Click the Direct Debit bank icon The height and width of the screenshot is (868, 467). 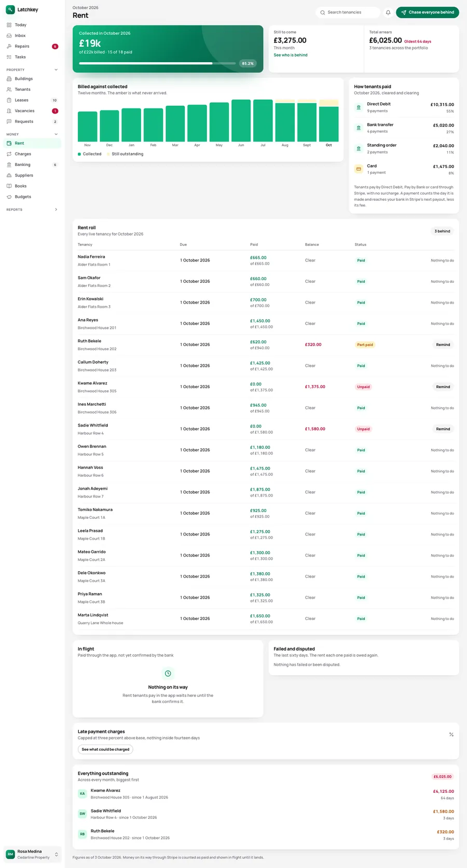(359, 107)
